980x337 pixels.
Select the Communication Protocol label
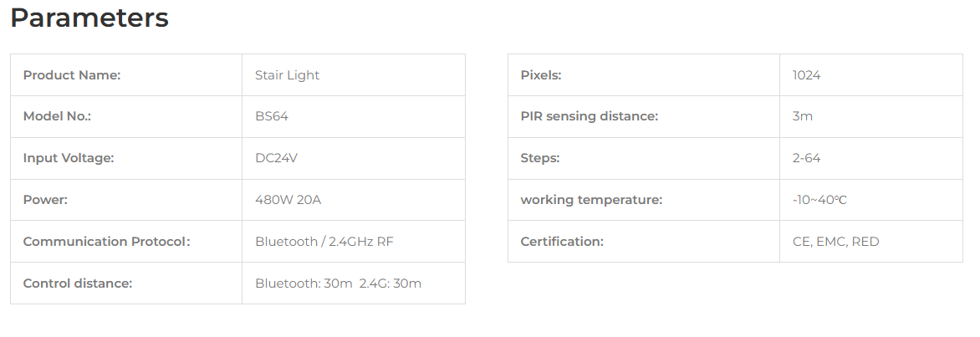tap(106, 242)
